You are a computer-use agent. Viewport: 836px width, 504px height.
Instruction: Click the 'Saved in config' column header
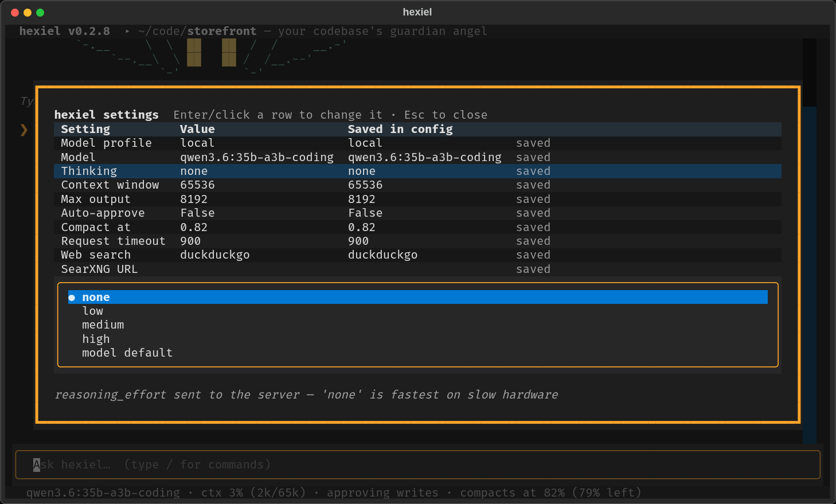(x=400, y=129)
